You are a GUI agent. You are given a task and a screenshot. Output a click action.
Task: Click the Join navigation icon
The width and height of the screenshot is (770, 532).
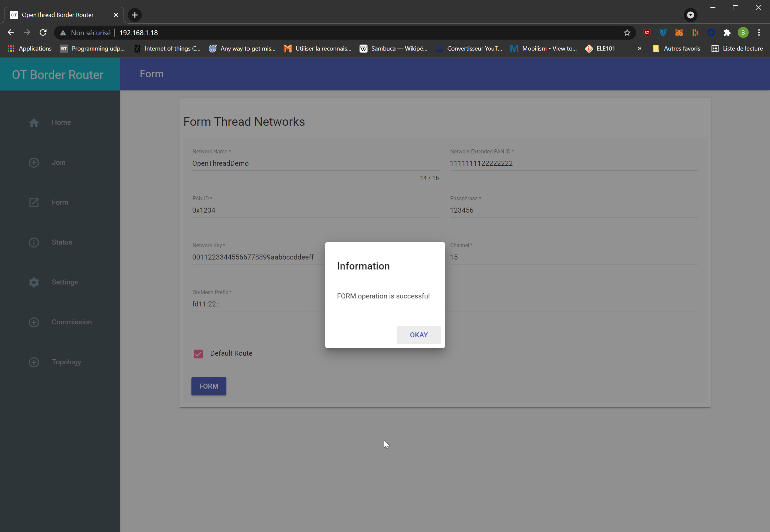coord(34,162)
